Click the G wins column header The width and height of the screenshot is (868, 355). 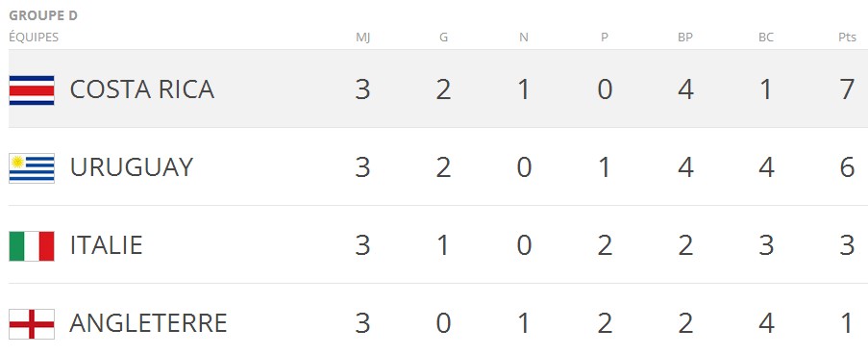tap(443, 38)
